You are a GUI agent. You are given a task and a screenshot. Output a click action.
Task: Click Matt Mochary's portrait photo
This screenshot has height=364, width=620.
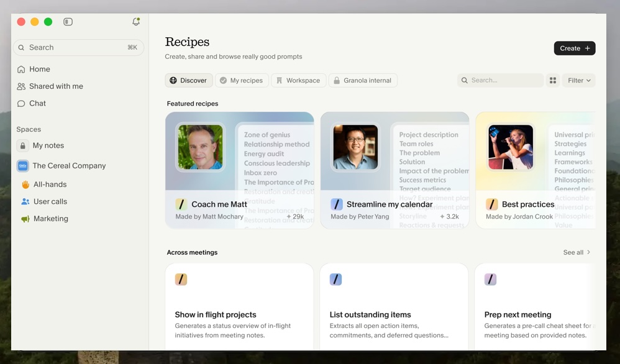pyautogui.click(x=201, y=147)
